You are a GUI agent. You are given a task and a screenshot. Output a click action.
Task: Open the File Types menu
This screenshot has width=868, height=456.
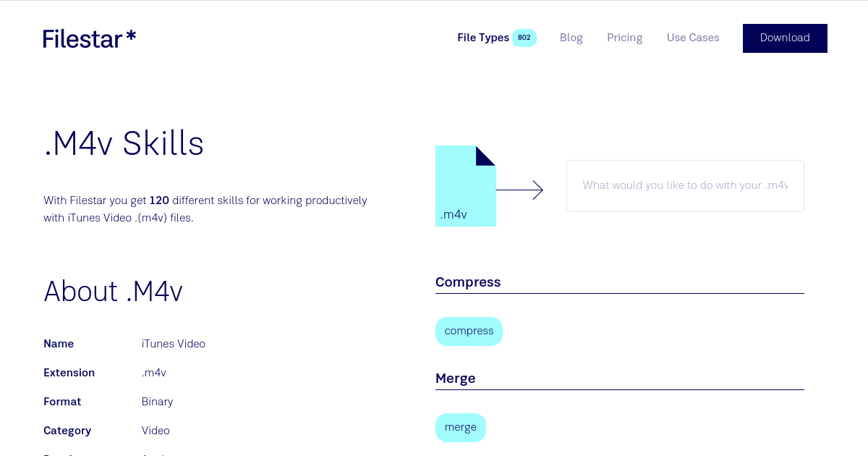(x=483, y=38)
